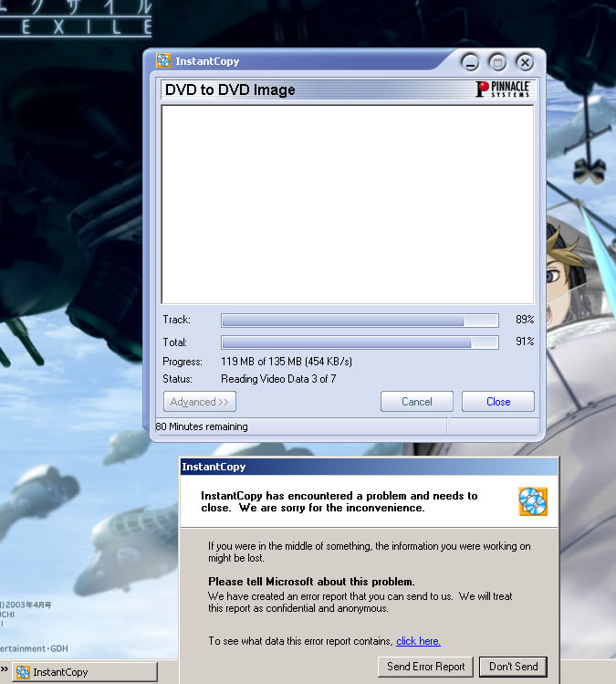616x684 pixels.
Task: Send the error report to Microsoft
Action: click(x=425, y=667)
